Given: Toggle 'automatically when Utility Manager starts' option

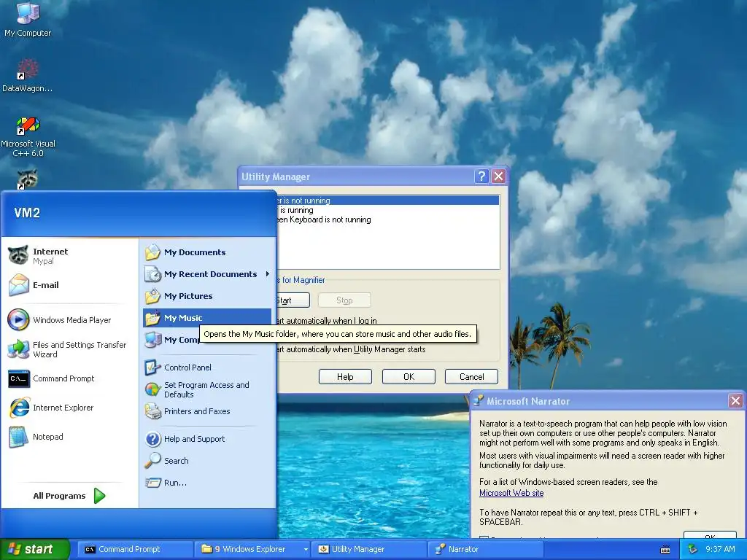Looking at the screenshot, I should [x=351, y=349].
